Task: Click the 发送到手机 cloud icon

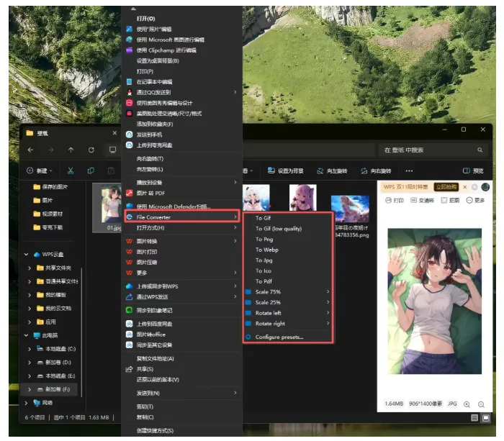Action: 129,135
